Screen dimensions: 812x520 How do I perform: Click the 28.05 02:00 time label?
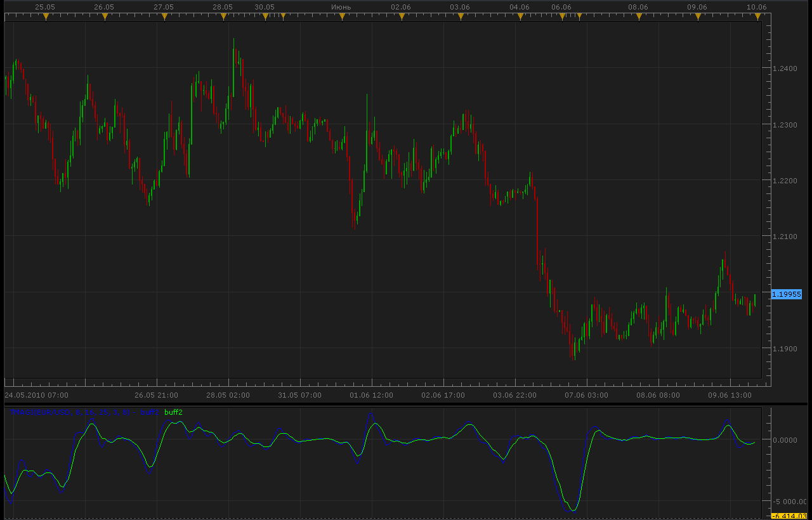[x=228, y=395]
